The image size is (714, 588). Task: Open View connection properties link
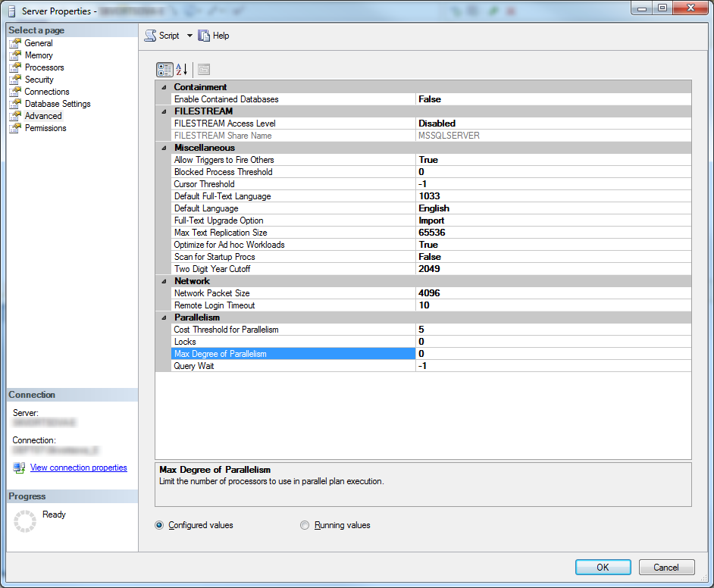[x=78, y=468]
